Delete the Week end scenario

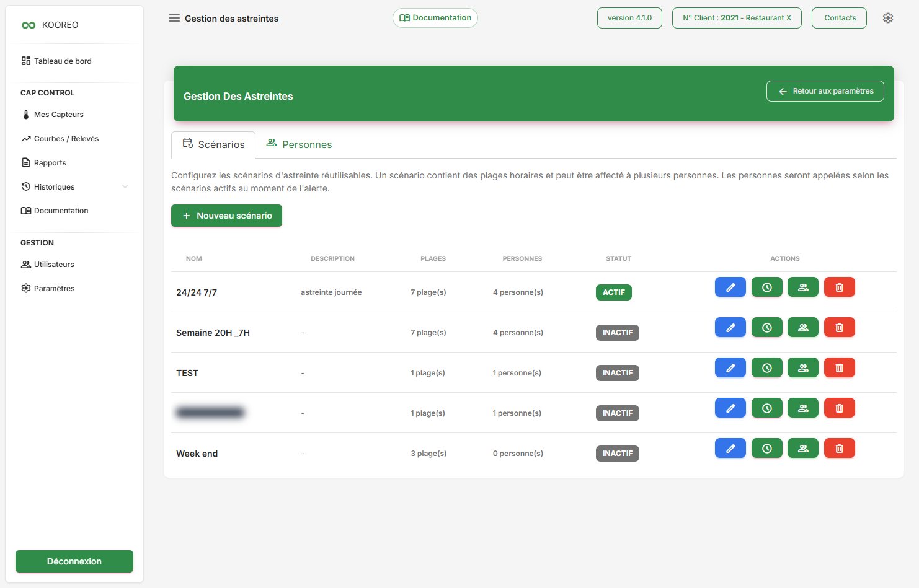point(840,449)
